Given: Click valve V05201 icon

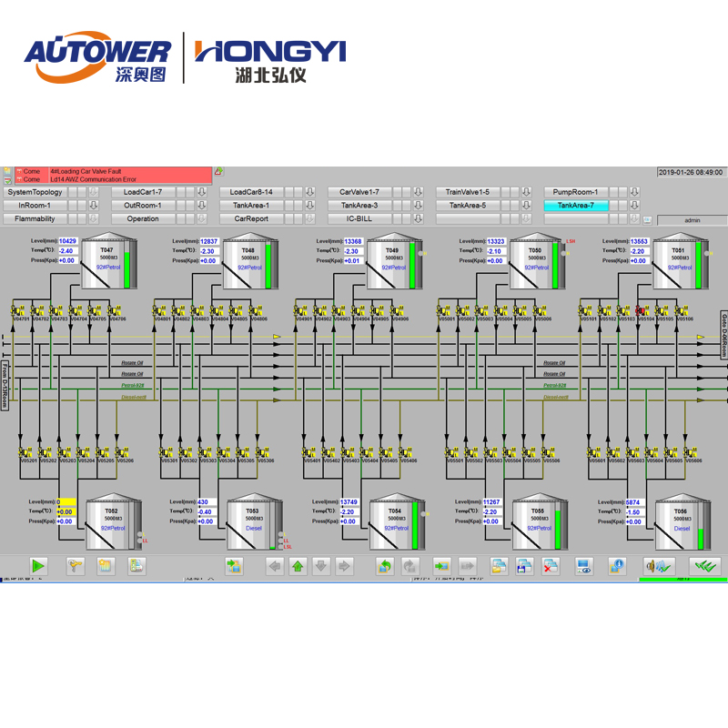Looking at the screenshot, I should coord(25,451).
